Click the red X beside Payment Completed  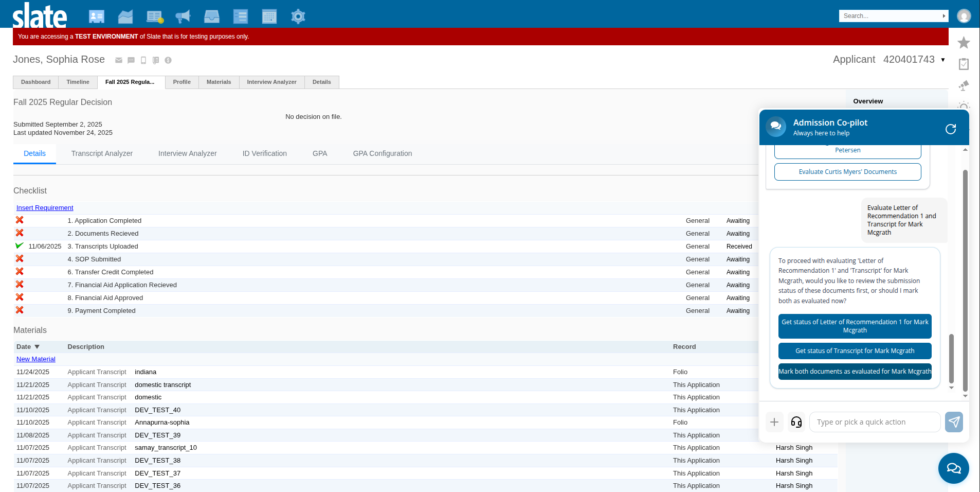point(20,310)
